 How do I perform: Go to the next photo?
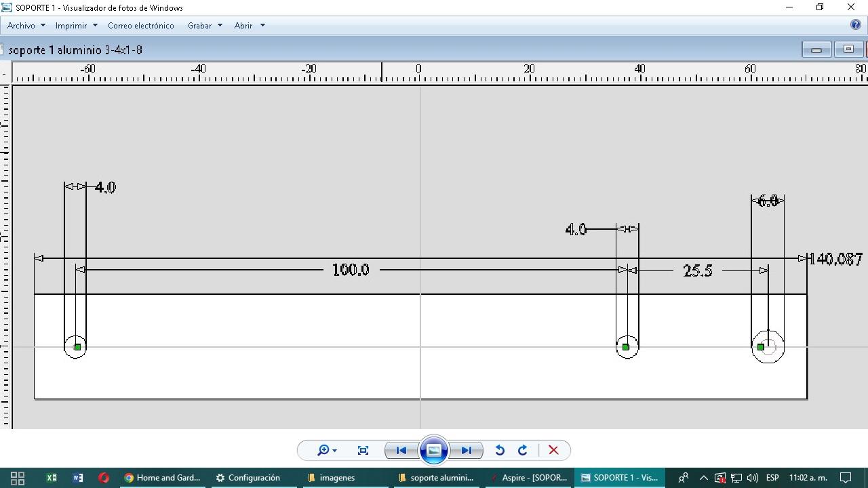coord(467,450)
